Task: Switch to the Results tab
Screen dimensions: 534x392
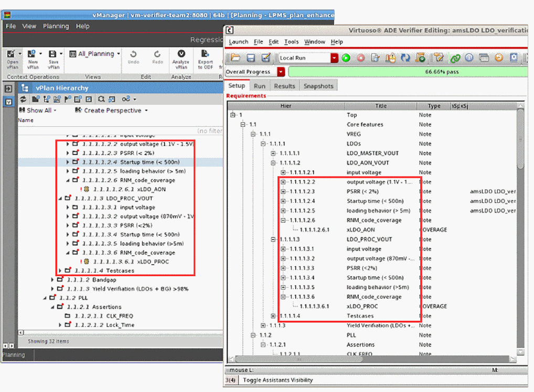Action: [284, 86]
